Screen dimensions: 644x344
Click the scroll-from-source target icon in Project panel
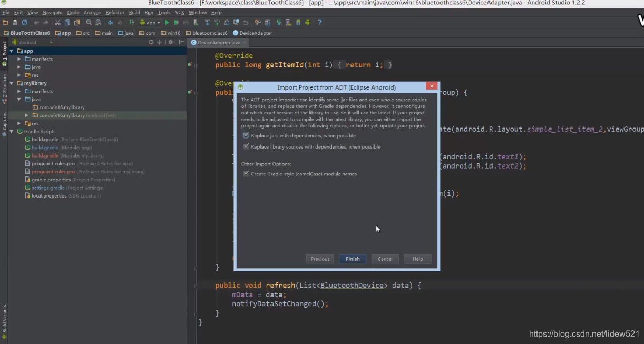[x=151, y=42]
